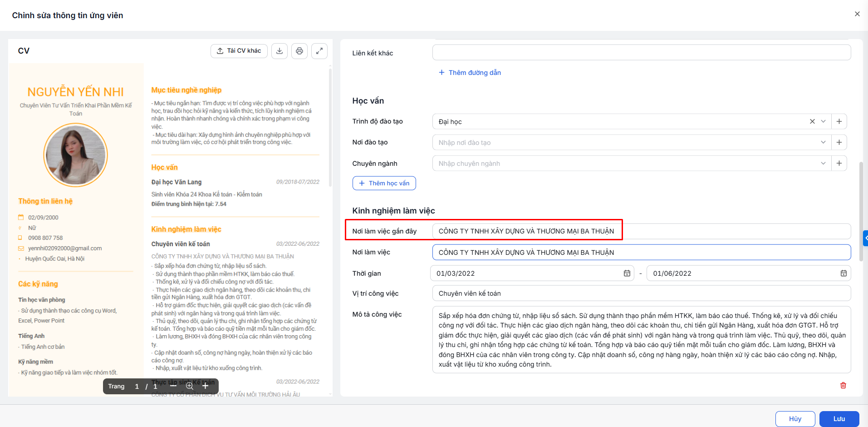The image size is (868, 427).
Task: Click the 'Tiếng Anh' skill title
Action: (31, 336)
